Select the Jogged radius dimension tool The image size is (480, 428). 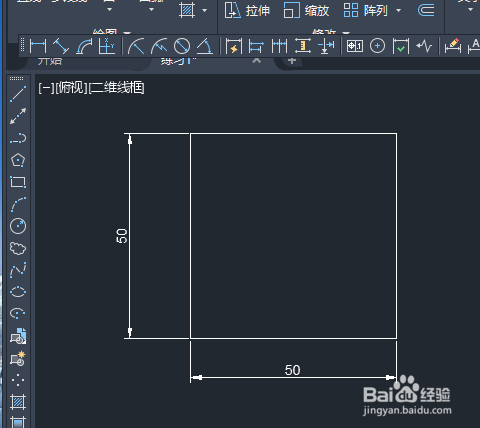[159, 46]
